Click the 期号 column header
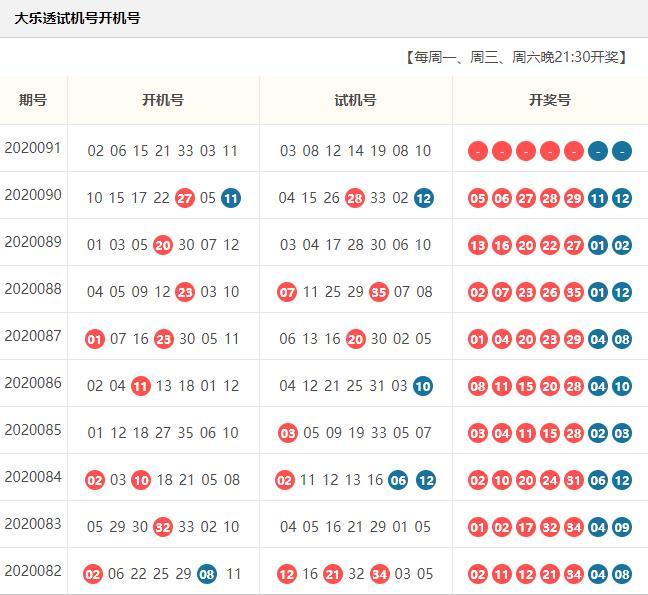Viewport: 648px width, 595px height. coord(33,100)
